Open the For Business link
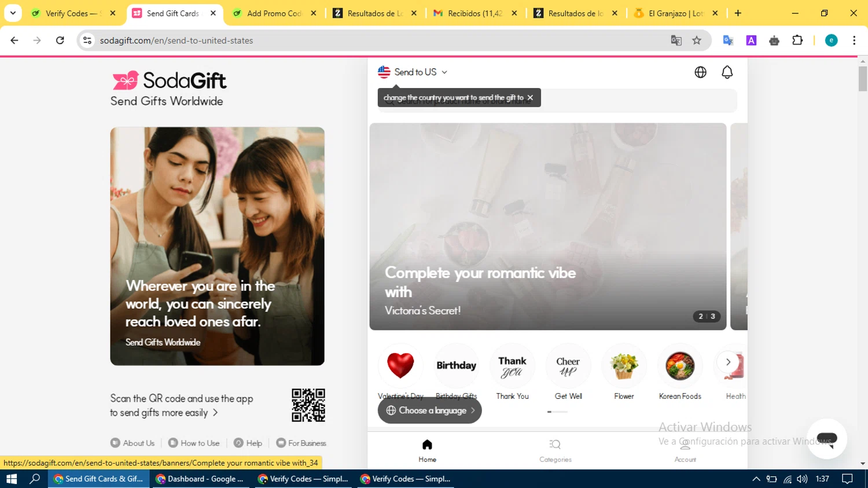The image size is (868, 488). (301, 443)
